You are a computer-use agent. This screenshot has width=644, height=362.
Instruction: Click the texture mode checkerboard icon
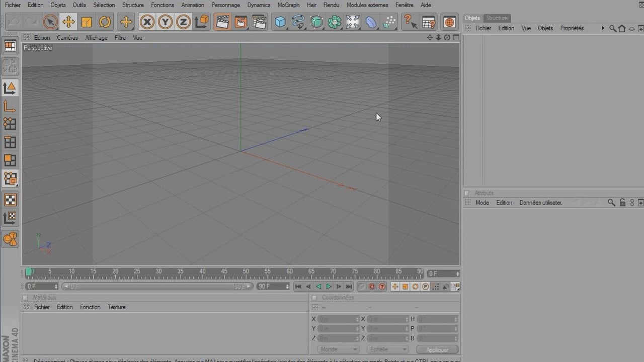pyautogui.click(x=10, y=200)
